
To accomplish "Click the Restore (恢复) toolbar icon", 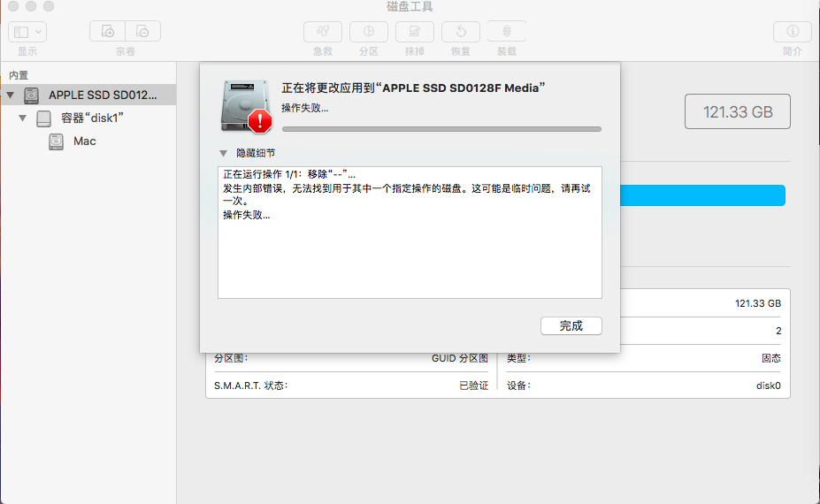I will (461, 32).
